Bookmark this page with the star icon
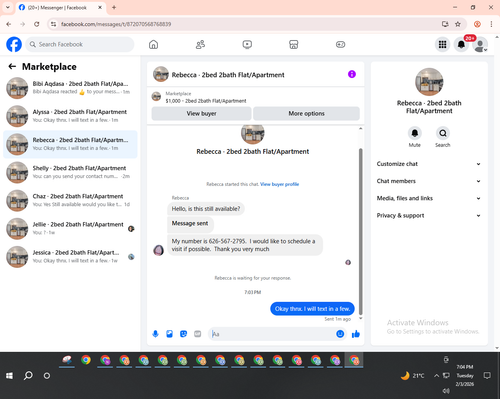 pos(458,24)
